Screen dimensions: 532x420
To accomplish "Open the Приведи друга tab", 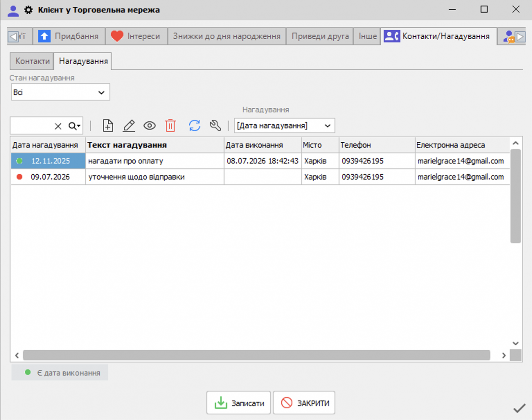I will [320, 36].
